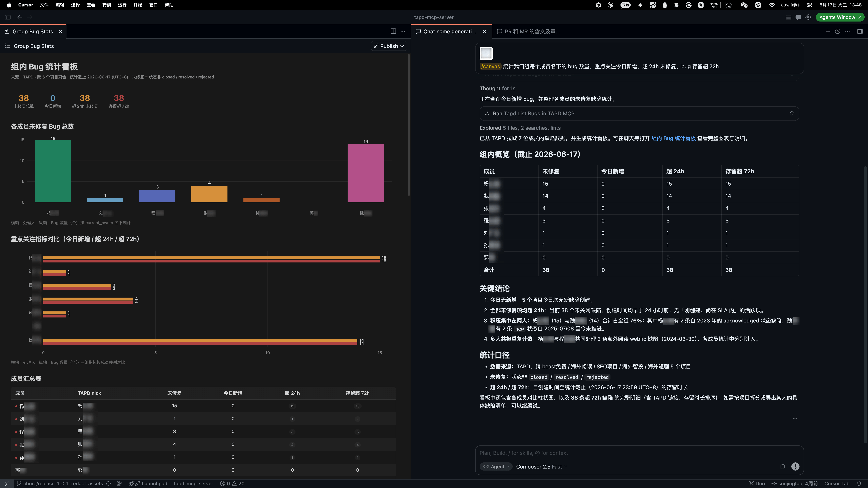Screen dimensions: 868x488
Task: Click the TAPD nick column header
Action: 89,393
